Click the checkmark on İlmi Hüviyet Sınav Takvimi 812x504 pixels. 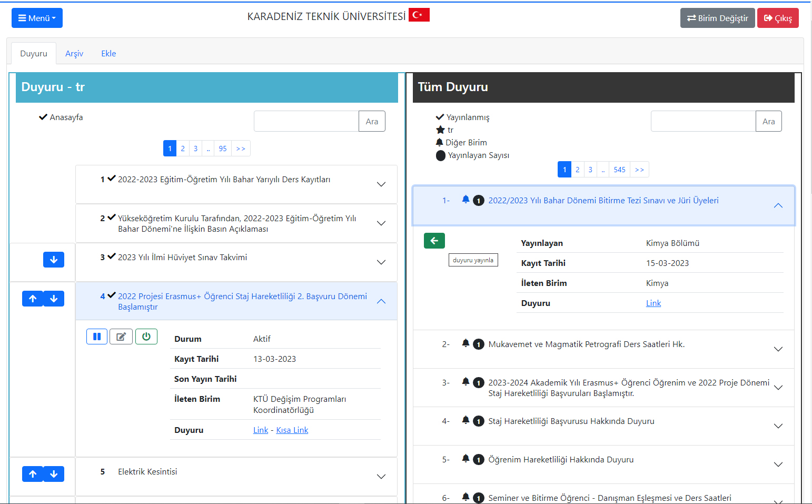point(112,256)
